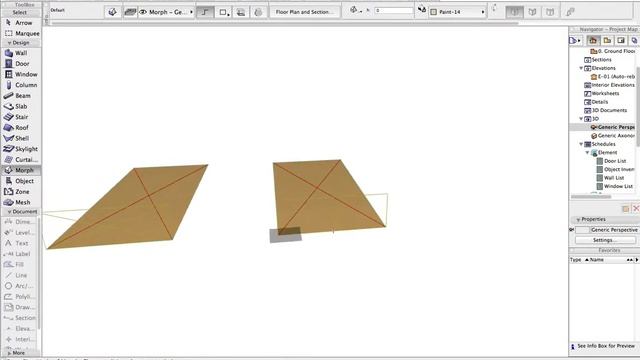
Task: Open Floor Plan and Section settings
Action: [x=304, y=12]
